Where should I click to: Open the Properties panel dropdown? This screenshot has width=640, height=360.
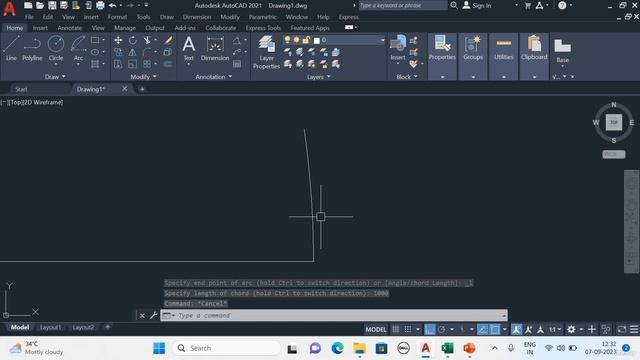point(442,77)
